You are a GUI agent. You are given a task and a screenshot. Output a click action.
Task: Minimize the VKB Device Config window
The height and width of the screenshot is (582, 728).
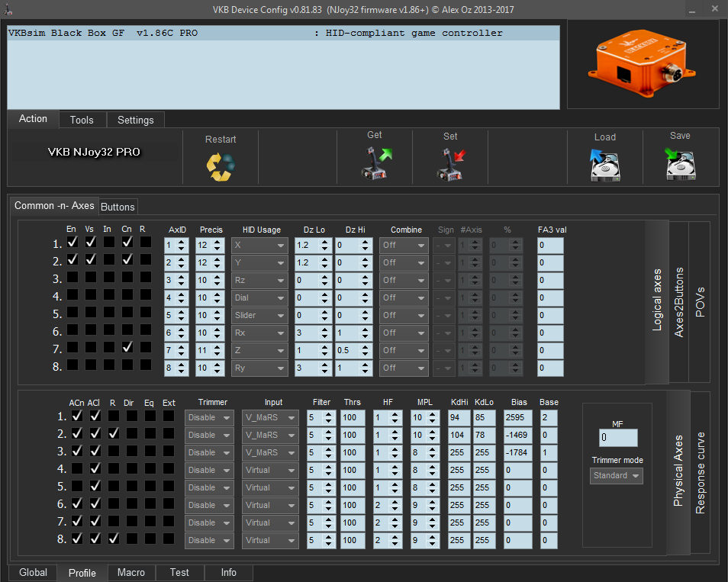692,9
